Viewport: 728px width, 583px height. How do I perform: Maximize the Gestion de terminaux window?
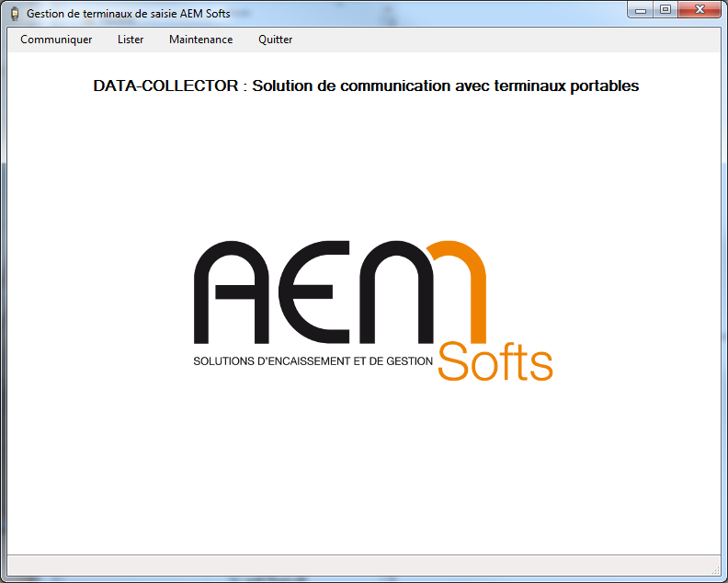665,10
